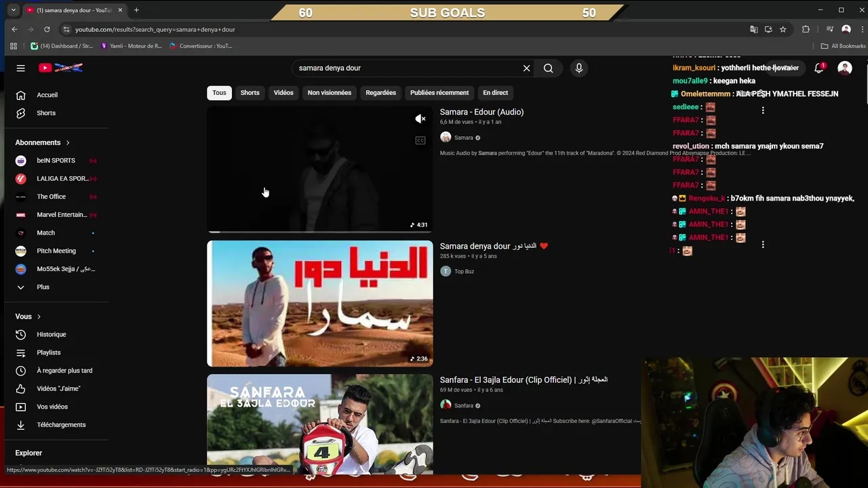Select the Publiées récemment filter chip

(x=439, y=93)
